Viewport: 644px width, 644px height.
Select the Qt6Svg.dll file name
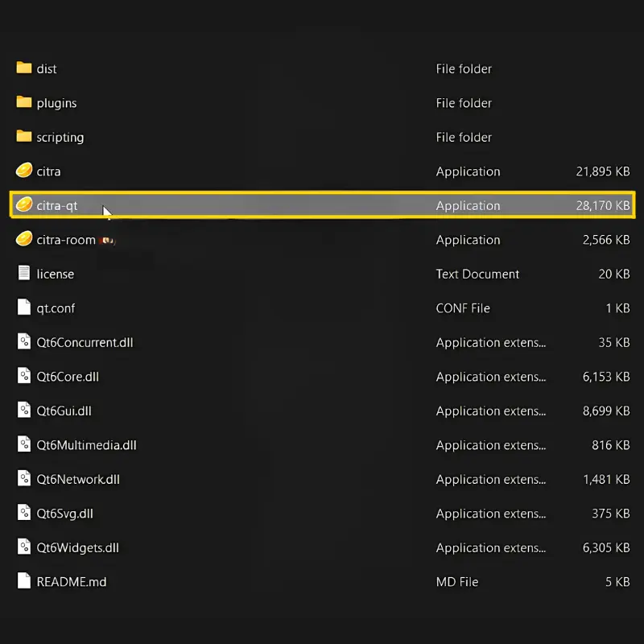coord(64,514)
